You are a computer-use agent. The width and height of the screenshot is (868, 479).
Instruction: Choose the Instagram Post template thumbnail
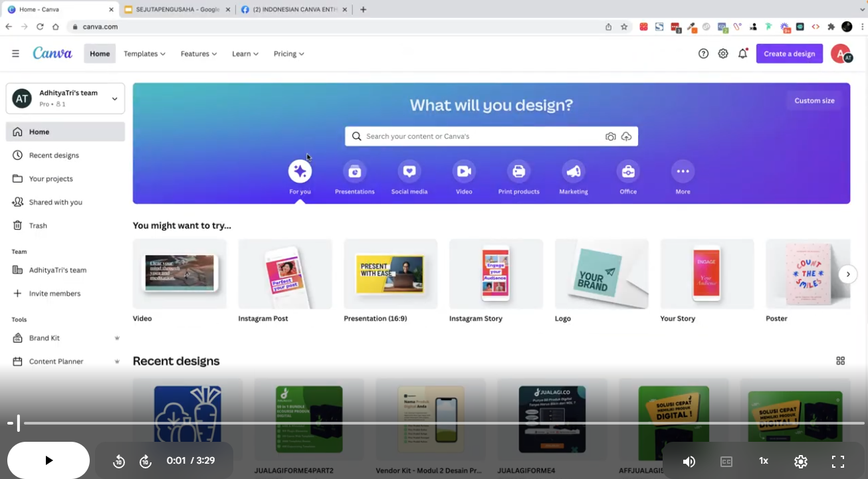[x=285, y=274]
